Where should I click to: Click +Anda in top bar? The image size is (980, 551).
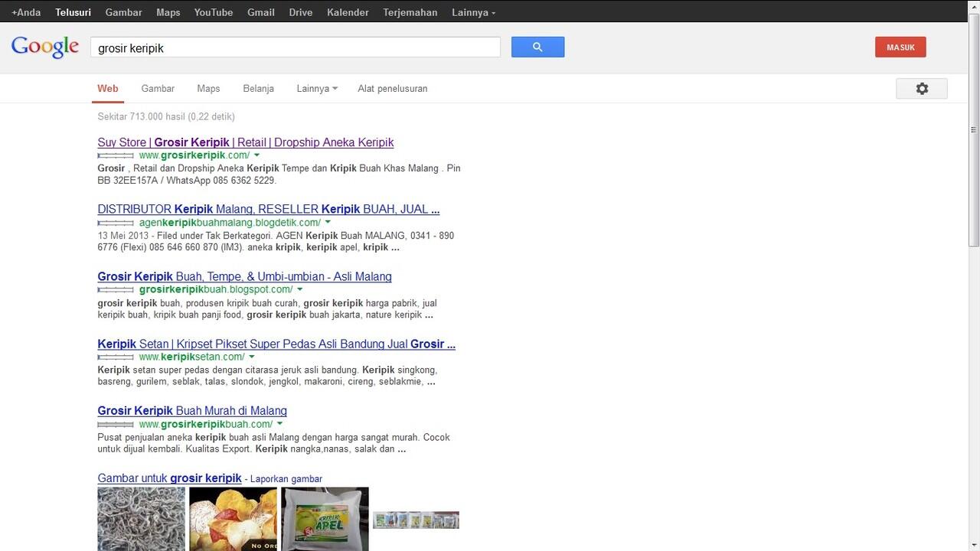pyautogui.click(x=26, y=12)
